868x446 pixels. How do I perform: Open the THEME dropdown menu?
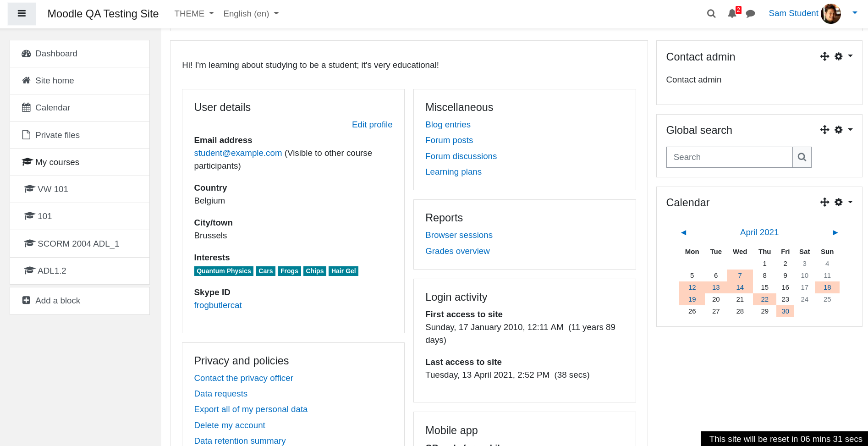click(194, 14)
